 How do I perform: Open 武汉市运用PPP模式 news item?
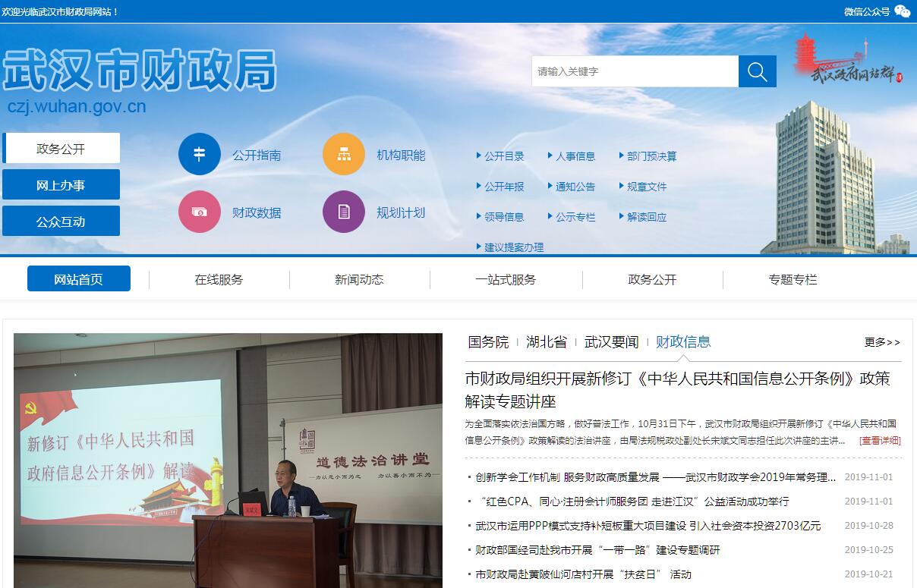(648, 526)
